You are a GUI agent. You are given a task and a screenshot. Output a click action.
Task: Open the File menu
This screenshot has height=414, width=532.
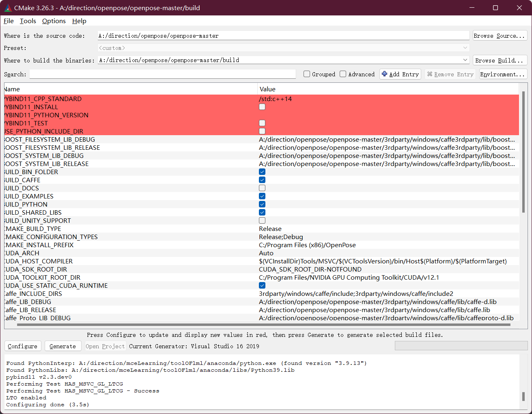[9, 21]
